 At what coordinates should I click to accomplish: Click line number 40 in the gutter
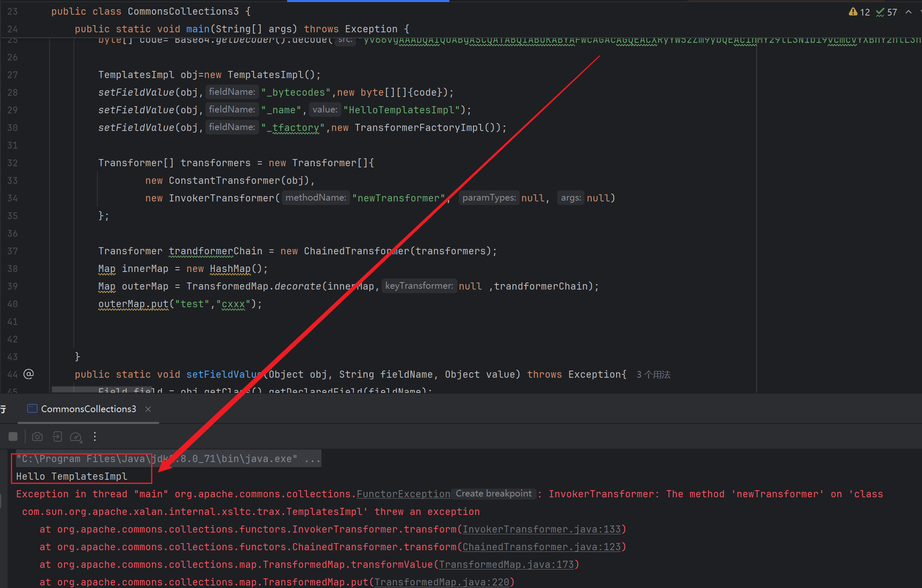[13, 304]
